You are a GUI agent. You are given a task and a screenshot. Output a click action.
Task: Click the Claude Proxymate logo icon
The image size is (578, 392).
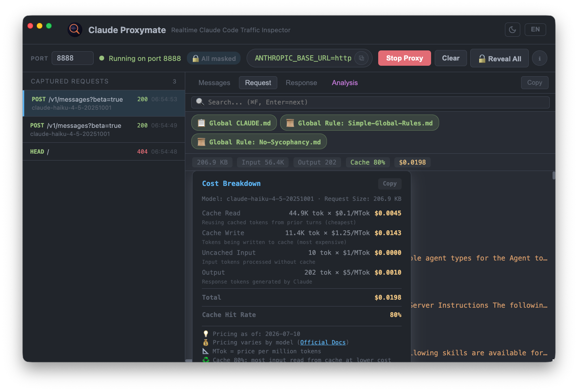click(75, 29)
